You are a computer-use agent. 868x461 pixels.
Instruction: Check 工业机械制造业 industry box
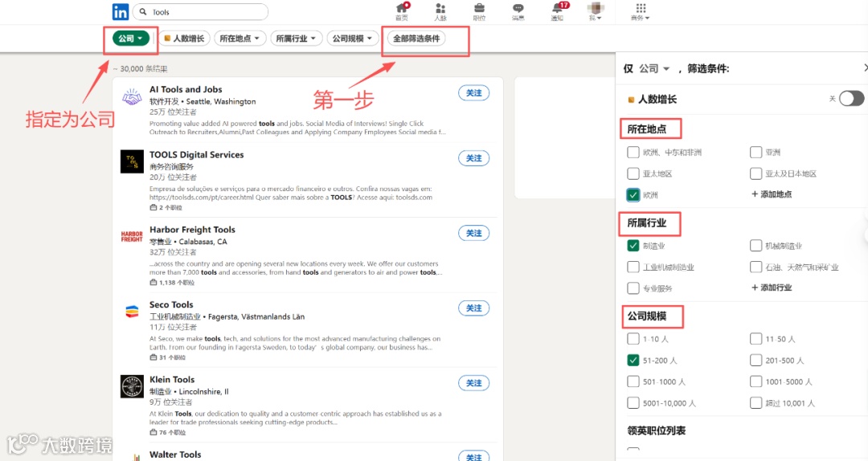tap(633, 267)
